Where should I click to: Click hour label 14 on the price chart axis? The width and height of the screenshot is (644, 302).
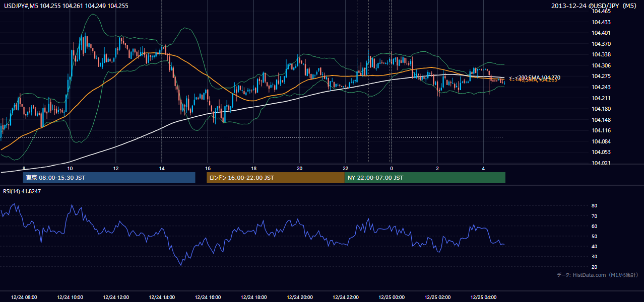tap(162, 168)
